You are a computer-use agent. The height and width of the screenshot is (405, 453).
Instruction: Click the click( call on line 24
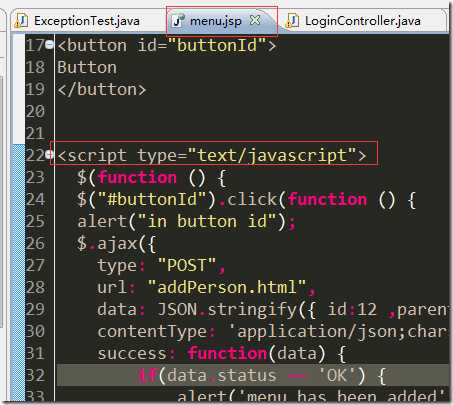point(257,199)
